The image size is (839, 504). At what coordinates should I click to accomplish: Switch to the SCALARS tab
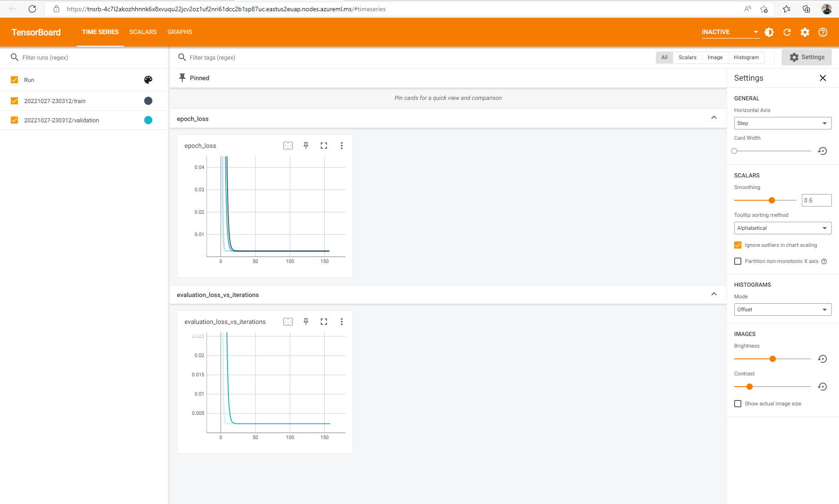(x=143, y=32)
